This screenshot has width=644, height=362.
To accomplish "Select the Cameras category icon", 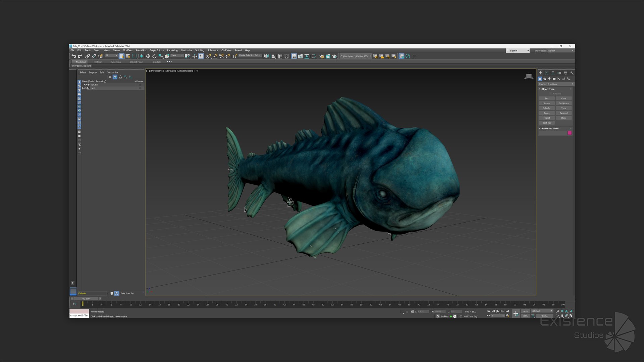I will (x=554, y=79).
